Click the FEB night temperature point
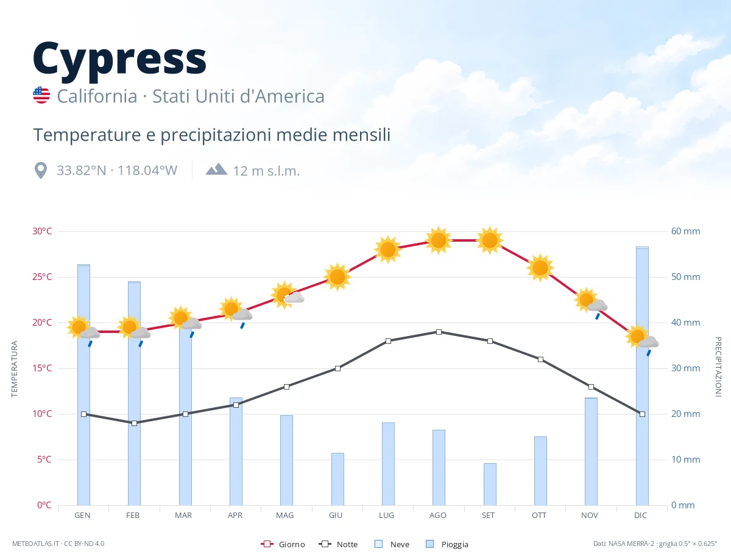The image size is (731, 560). [x=134, y=423]
